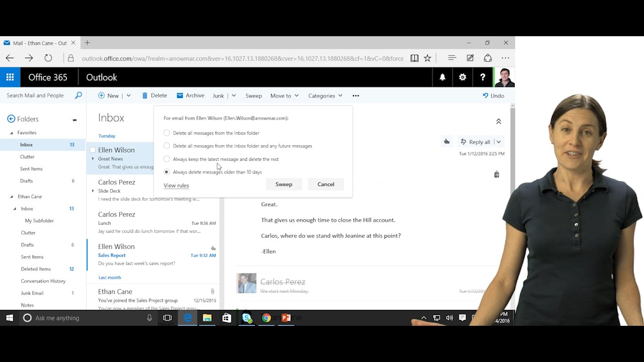Open the Junk dropdown arrow
The image size is (644, 362).
(233, 96)
